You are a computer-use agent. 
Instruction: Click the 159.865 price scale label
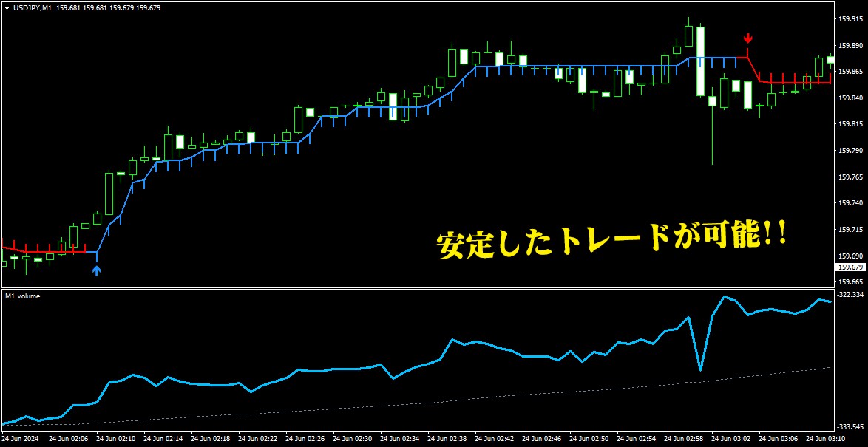(x=851, y=72)
